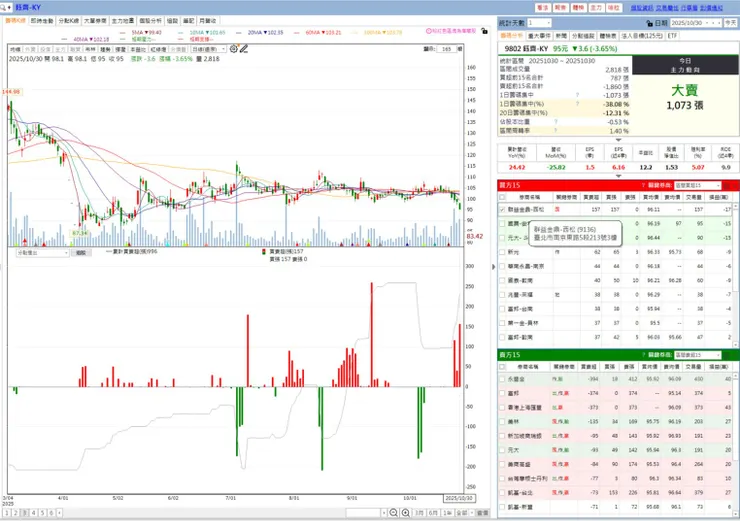Switch to the 分點K線 tab

[x=69, y=21]
